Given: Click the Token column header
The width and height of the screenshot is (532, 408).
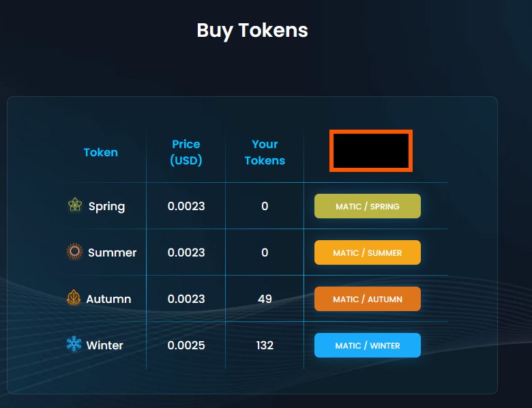Looking at the screenshot, I should (x=101, y=152).
